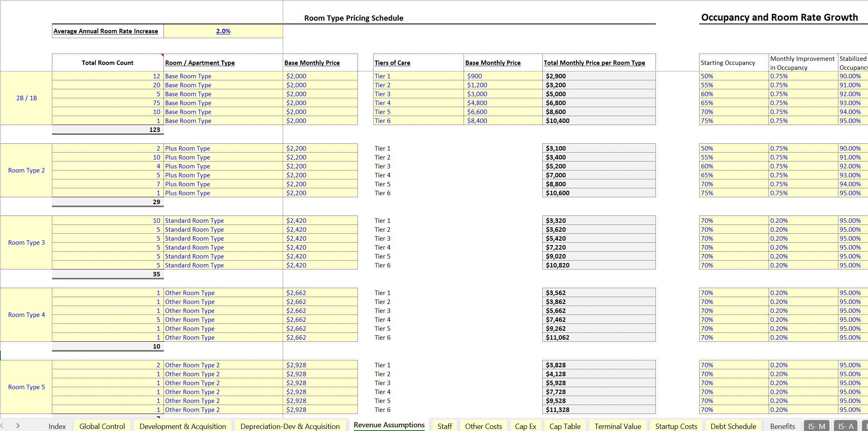Open the IS- M sheet tab
This screenshot has width=868, height=431.
817,426
